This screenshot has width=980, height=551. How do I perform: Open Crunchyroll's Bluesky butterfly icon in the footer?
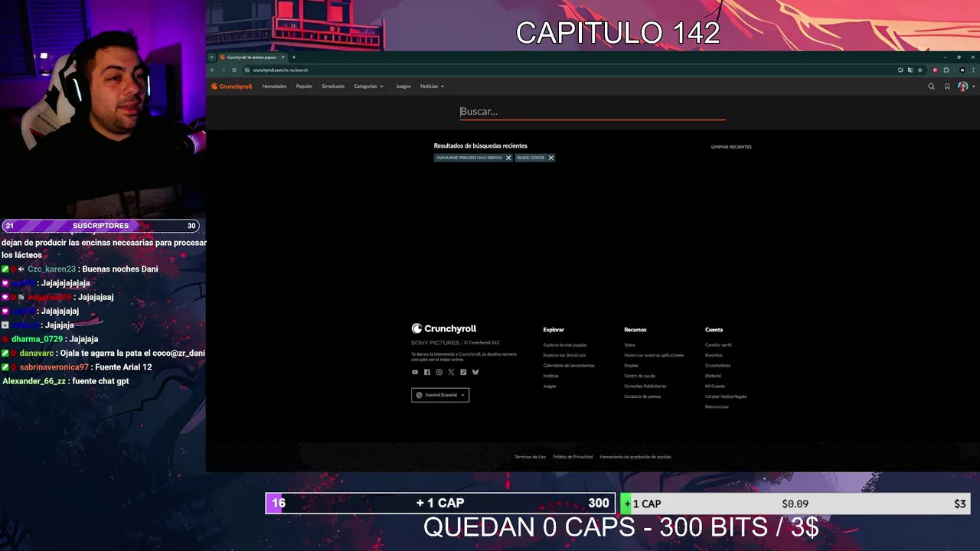pos(475,372)
